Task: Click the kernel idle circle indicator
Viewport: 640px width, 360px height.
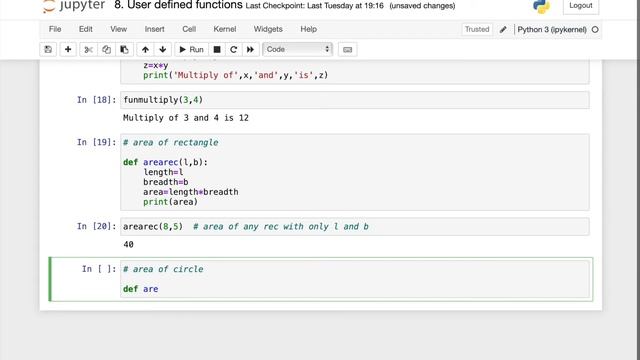Action: tap(595, 29)
